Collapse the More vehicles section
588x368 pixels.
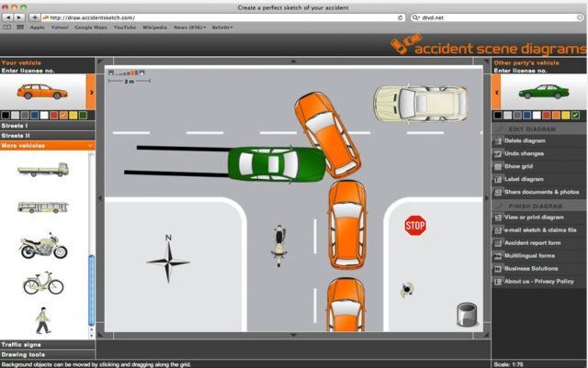(x=47, y=145)
